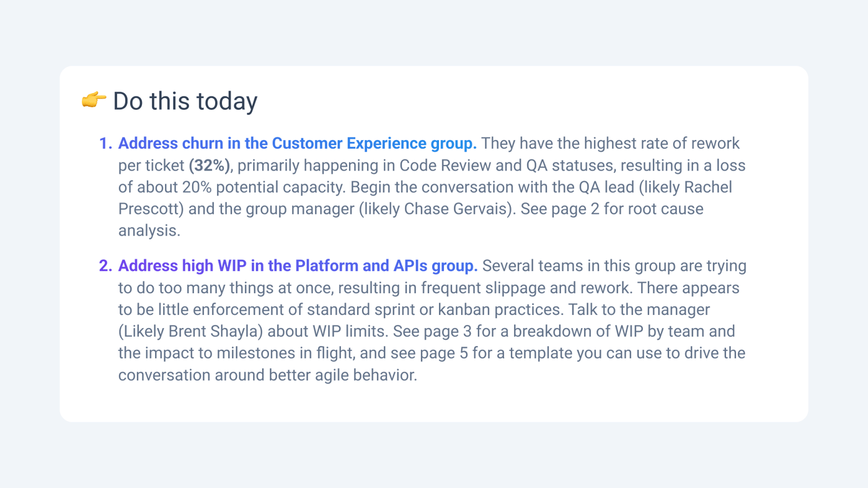Click the word 'analysis.' ending item one
This screenshot has width=868, height=488.
(x=149, y=231)
